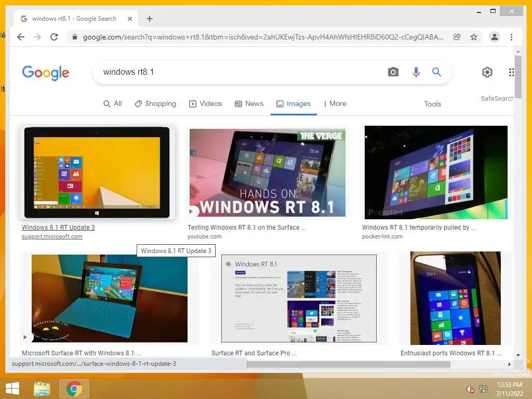Image resolution: width=532 pixels, height=399 pixels.
Task: Open The Verge Hands On thumbnail
Action: (x=268, y=172)
